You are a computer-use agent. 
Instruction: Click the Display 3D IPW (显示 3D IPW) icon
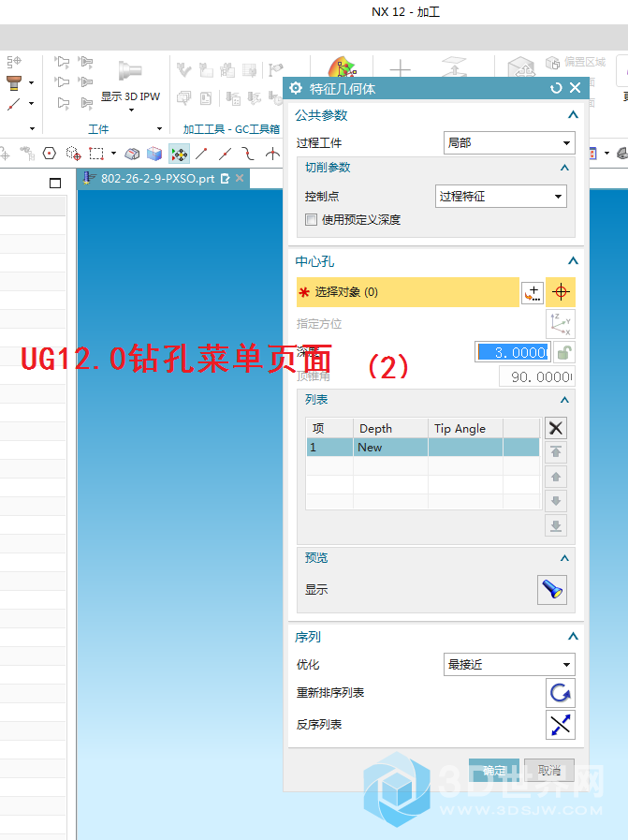pos(130,71)
